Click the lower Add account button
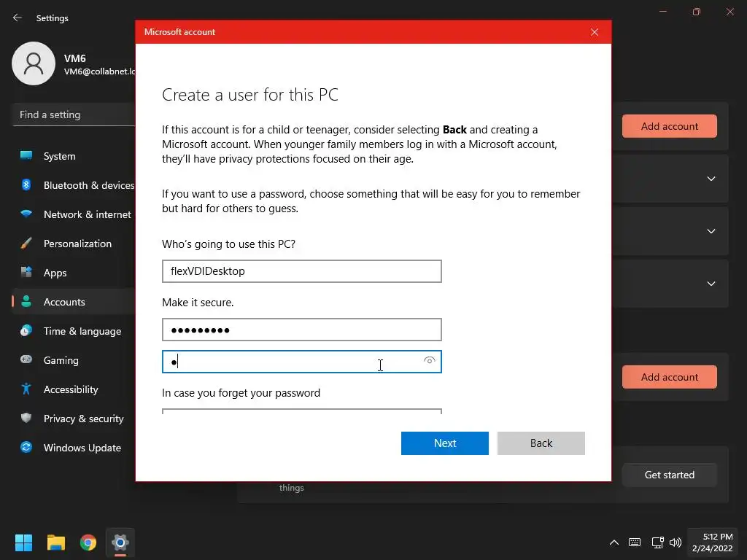 coord(669,377)
